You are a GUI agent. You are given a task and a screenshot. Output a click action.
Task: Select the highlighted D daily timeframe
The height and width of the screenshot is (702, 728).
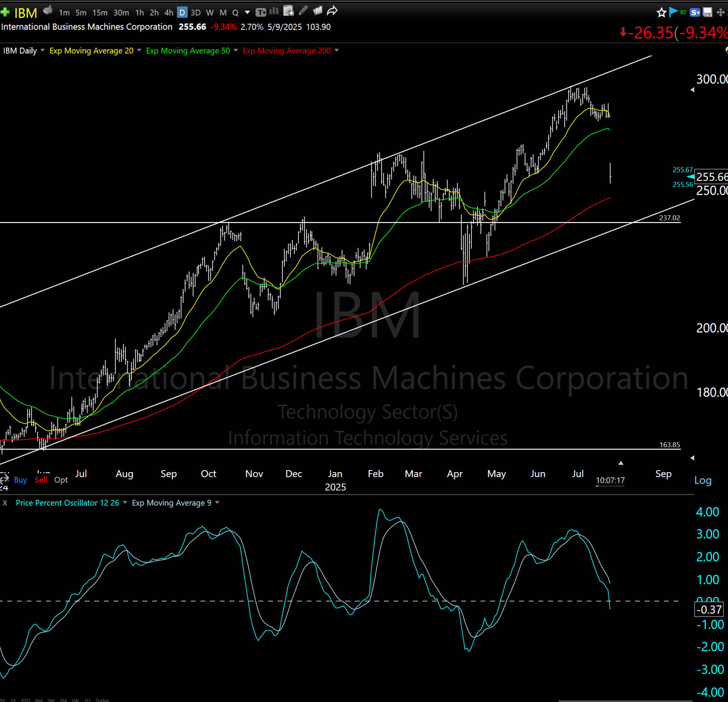pos(182,13)
